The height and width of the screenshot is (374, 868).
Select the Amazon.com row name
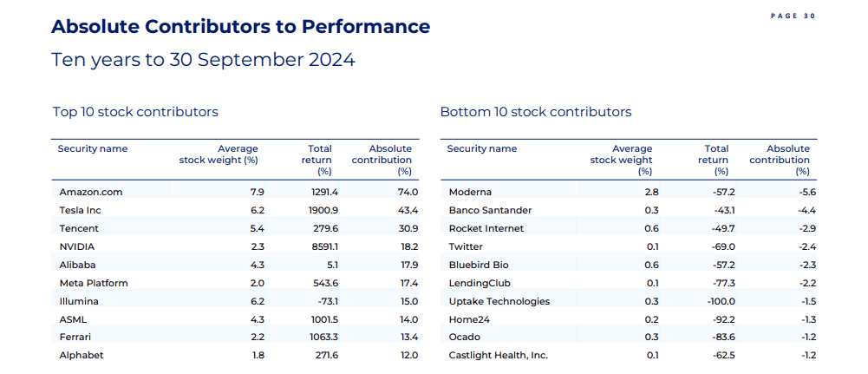(x=90, y=192)
